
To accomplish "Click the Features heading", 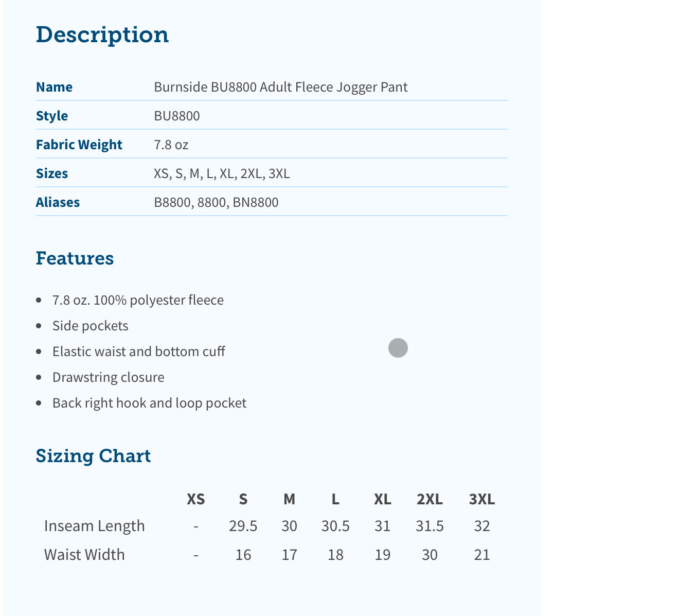I will point(75,258).
